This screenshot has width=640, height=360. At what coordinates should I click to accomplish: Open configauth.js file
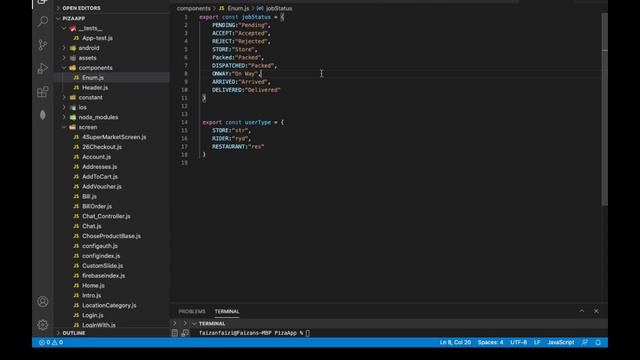(100, 246)
